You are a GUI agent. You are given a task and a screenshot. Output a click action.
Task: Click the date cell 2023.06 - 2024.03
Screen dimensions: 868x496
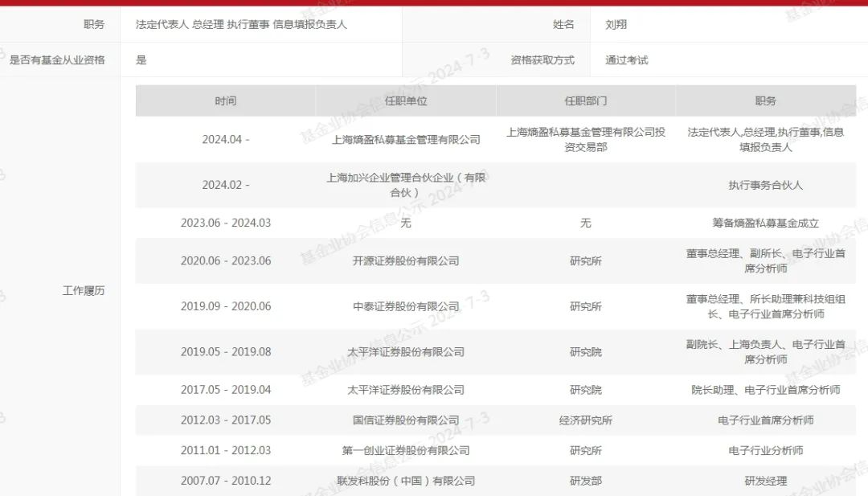(226, 223)
